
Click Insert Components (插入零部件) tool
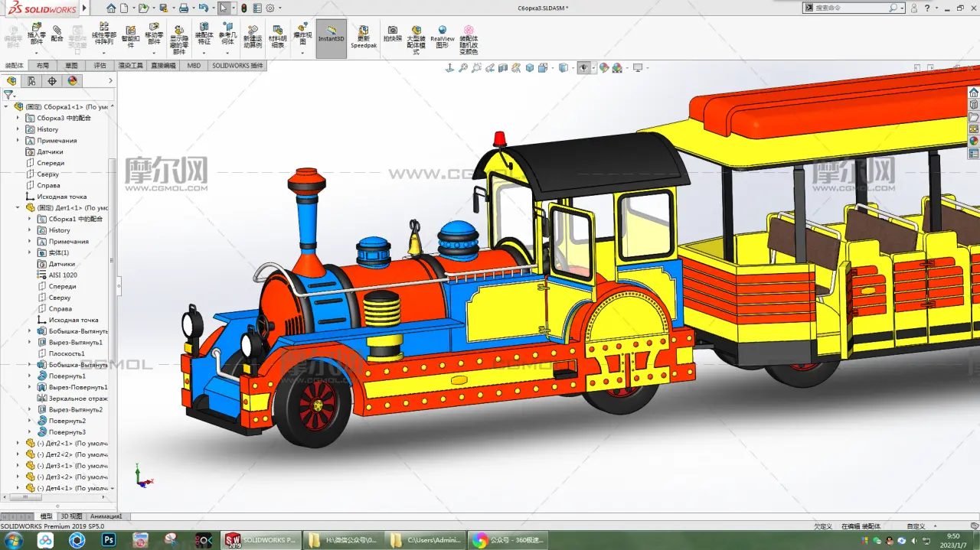[36, 35]
